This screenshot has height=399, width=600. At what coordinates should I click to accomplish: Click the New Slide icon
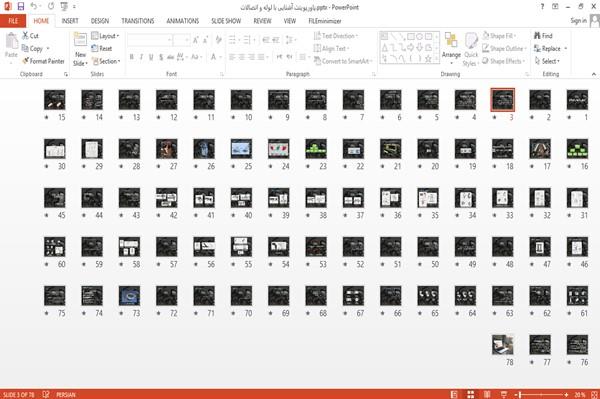80,40
